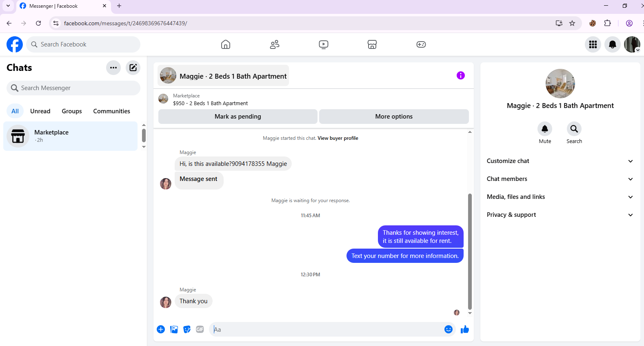This screenshot has height=346, width=644.
Task: Open the tab search dropdown arrow
Action: (8, 6)
